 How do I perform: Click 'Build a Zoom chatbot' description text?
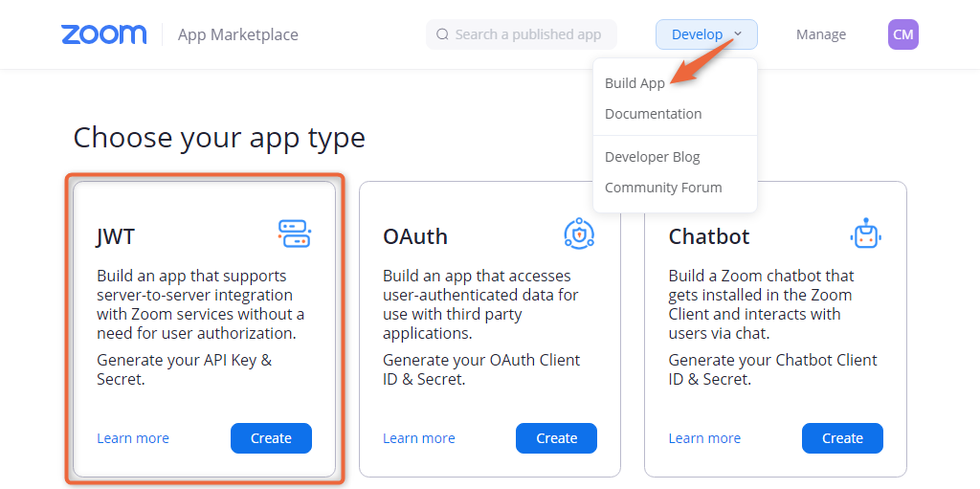[761, 304]
